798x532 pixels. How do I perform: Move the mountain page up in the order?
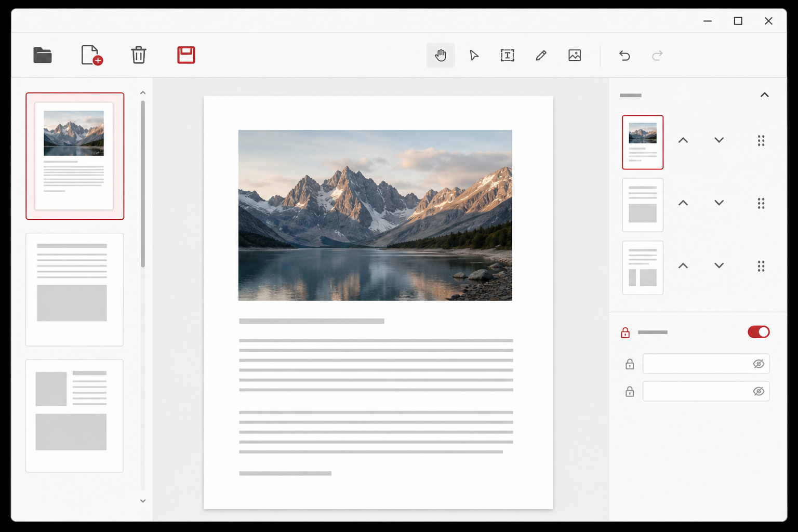683,140
